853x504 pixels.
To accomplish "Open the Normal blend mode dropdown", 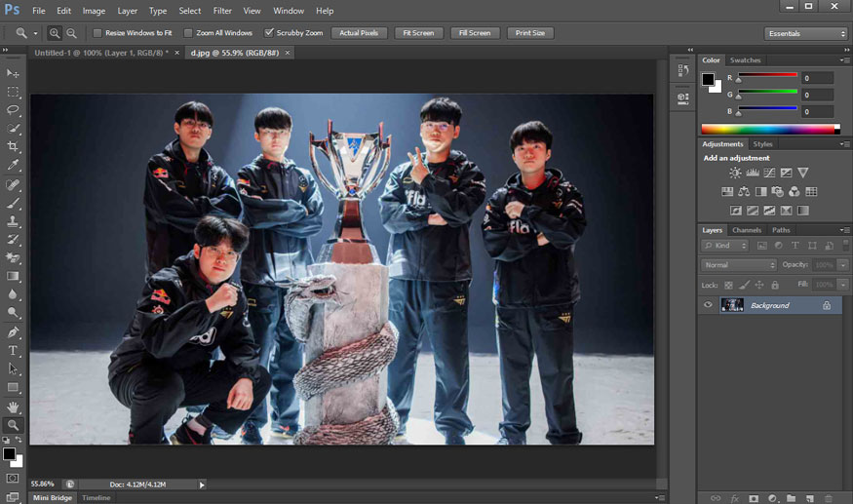I will 739,265.
